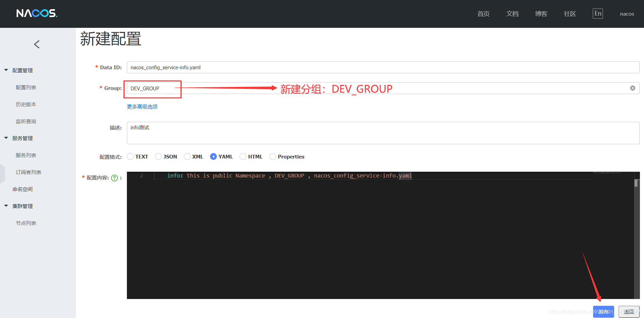The image size is (644, 318).
Task: Open 博客 in top navigation
Action: [x=541, y=14]
